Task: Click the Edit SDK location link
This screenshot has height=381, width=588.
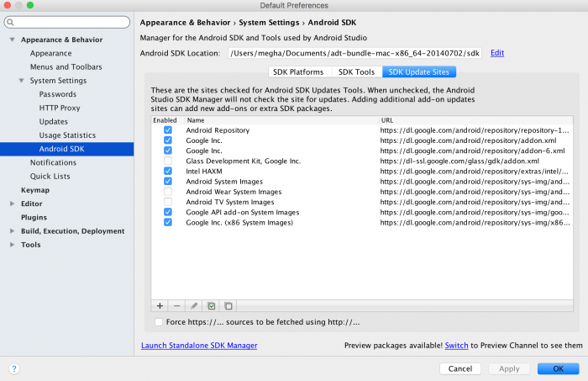Action: pyautogui.click(x=497, y=53)
